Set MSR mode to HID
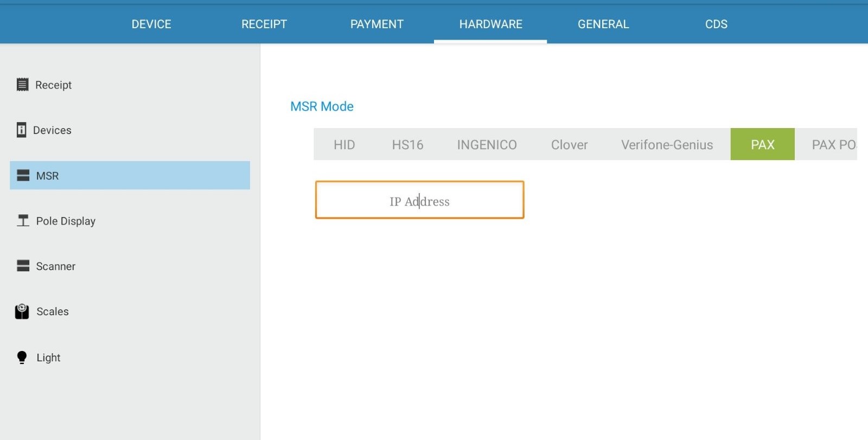Image resolution: width=868 pixels, height=440 pixels. 344,144
